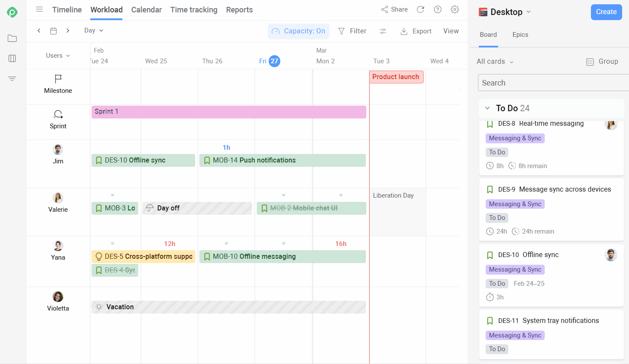Image resolution: width=629 pixels, height=364 pixels.
Task: Open the board columns icon in sidebar
Action: click(x=12, y=58)
